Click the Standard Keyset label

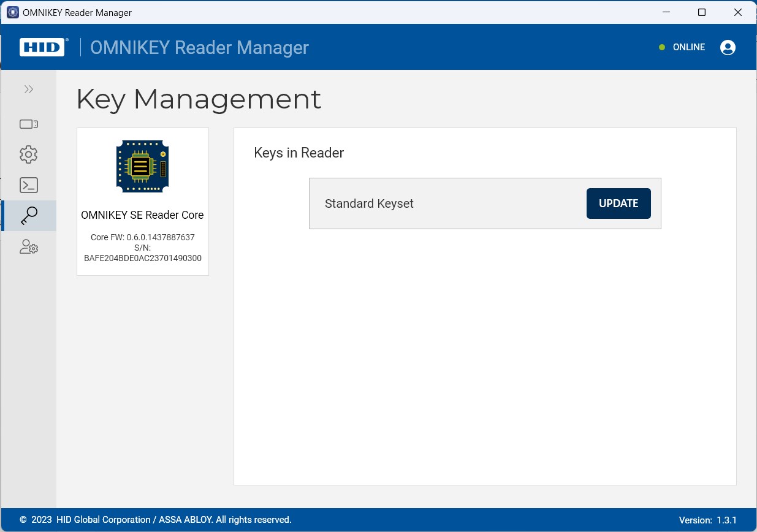pos(369,203)
